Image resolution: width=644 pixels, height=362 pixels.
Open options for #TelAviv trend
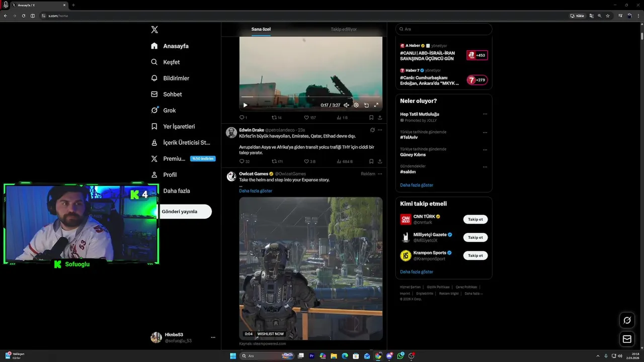[485, 133]
